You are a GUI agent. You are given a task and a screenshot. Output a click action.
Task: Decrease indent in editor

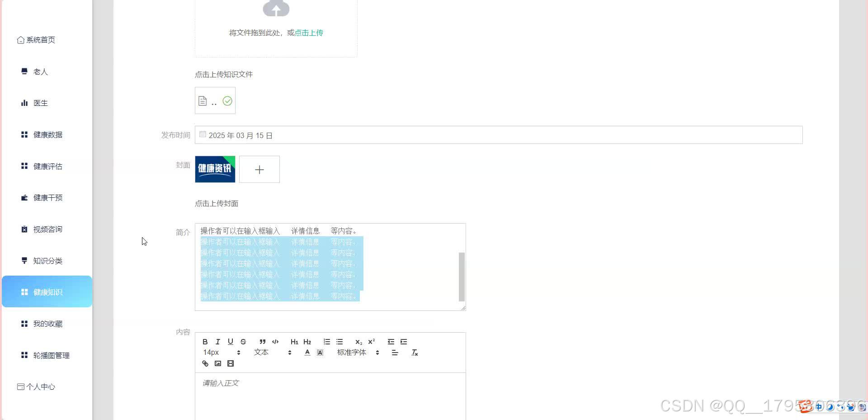pos(391,342)
